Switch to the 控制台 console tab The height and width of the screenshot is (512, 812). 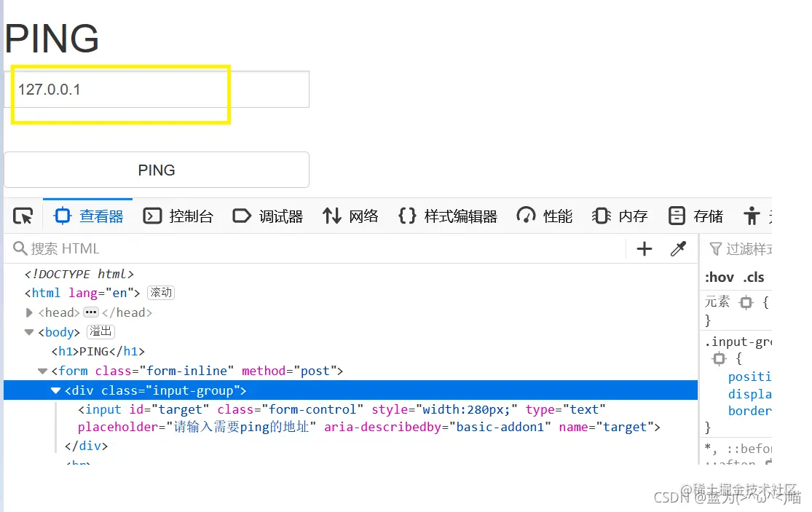[178, 216]
